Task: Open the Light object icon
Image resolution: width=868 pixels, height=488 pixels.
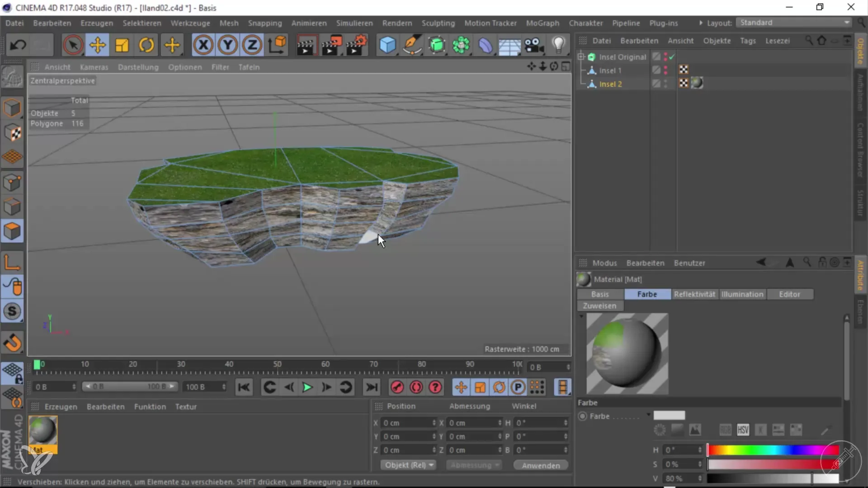Action: [559, 45]
